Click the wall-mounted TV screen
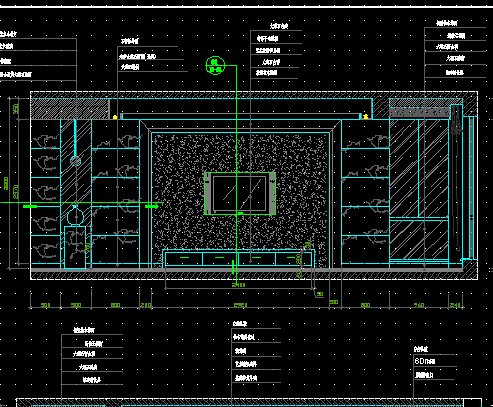 (x=240, y=193)
